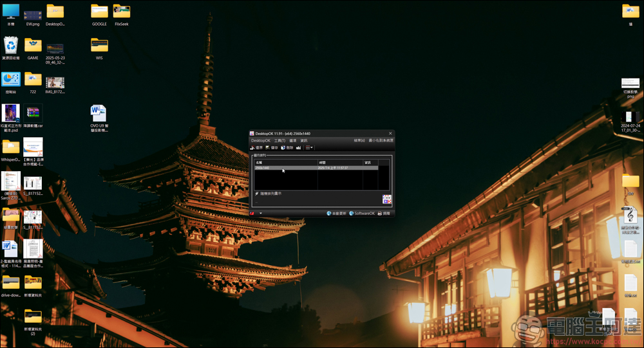Select the 722 folder on desktop
The image size is (644, 348).
pyautogui.click(x=33, y=83)
